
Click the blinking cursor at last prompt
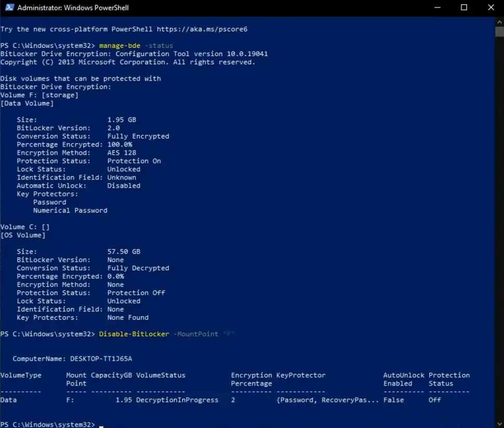[x=101, y=426]
